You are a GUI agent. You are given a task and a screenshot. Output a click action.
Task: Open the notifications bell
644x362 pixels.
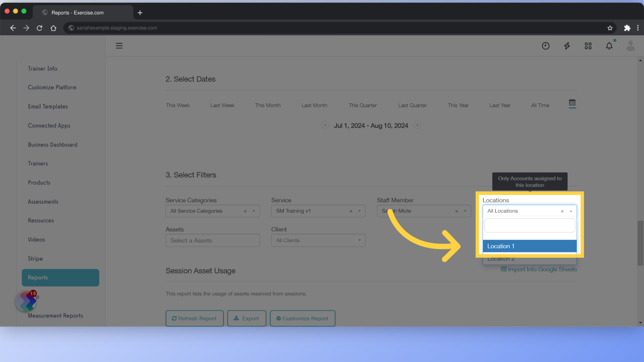(609, 46)
